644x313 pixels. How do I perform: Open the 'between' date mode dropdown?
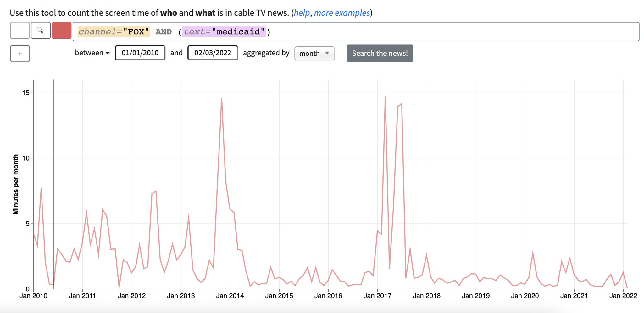pyautogui.click(x=92, y=53)
